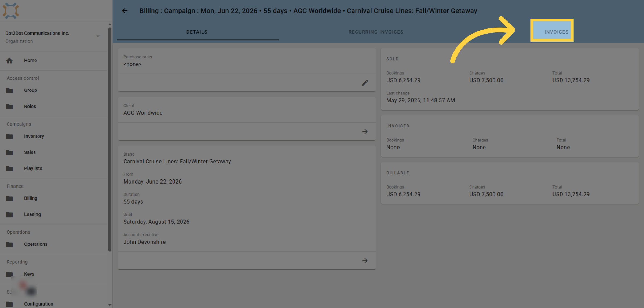The height and width of the screenshot is (308, 644).
Task: Click the Until date Saturday, August 15, 2026
Action: pyautogui.click(x=156, y=222)
